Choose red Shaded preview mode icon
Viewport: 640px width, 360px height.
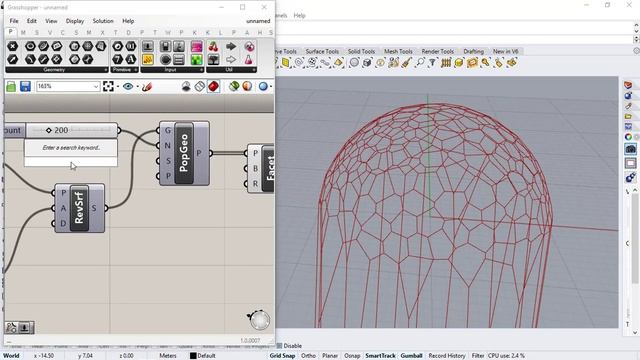pos(213,86)
